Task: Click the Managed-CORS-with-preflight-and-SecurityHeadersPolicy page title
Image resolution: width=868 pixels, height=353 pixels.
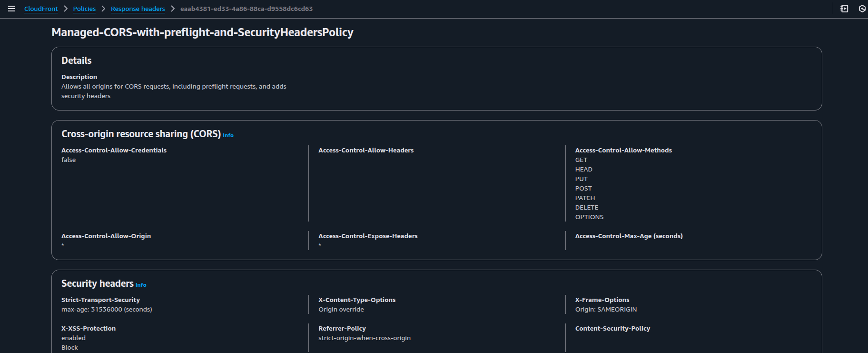Action: click(202, 32)
